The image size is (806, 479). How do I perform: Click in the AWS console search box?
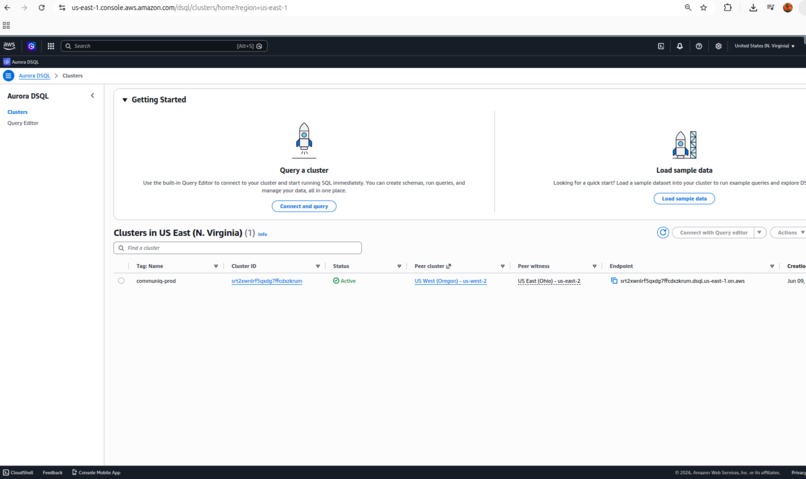tap(164, 46)
